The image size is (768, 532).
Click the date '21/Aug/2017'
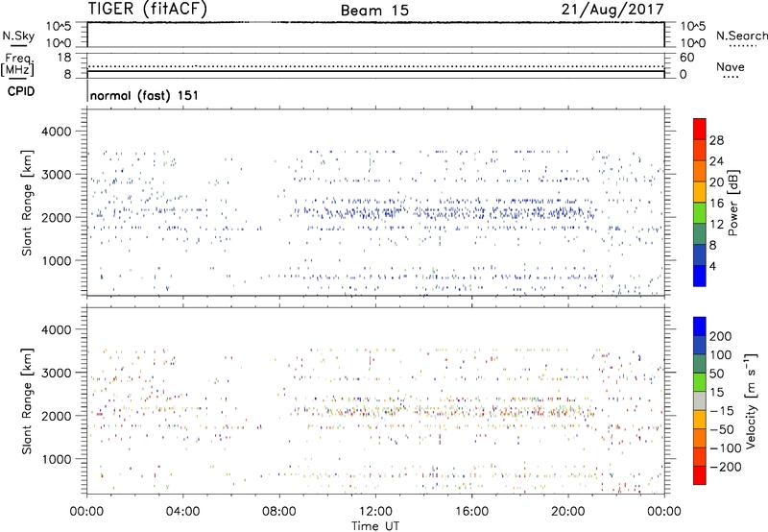pos(612,10)
